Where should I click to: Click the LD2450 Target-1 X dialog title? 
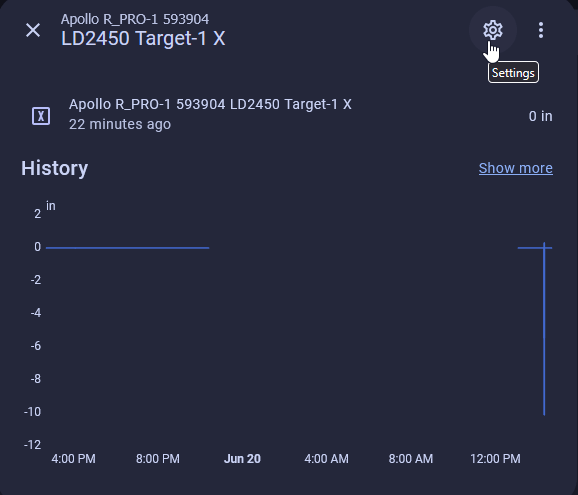(143, 38)
